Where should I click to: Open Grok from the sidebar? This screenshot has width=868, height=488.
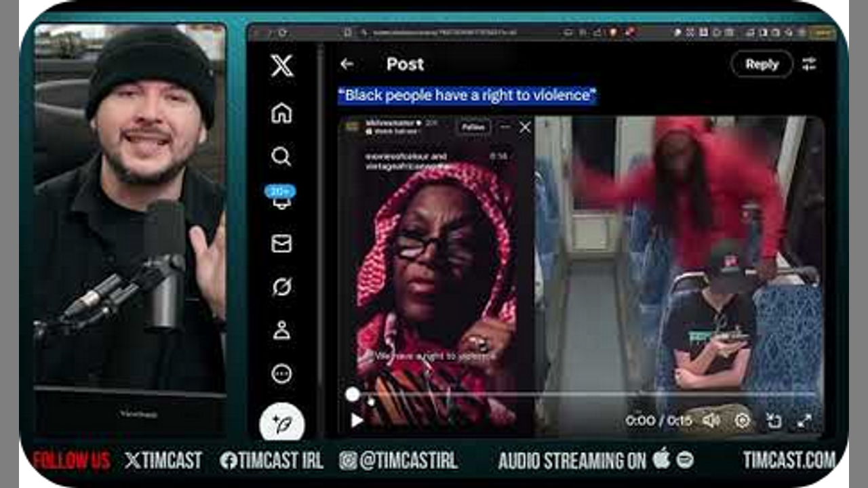pos(281,287)
